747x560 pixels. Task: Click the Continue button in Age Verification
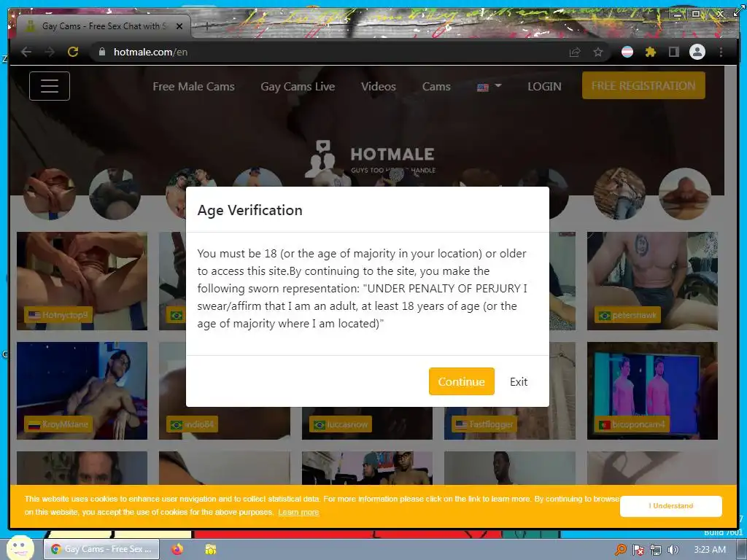(x=461, y=381)
